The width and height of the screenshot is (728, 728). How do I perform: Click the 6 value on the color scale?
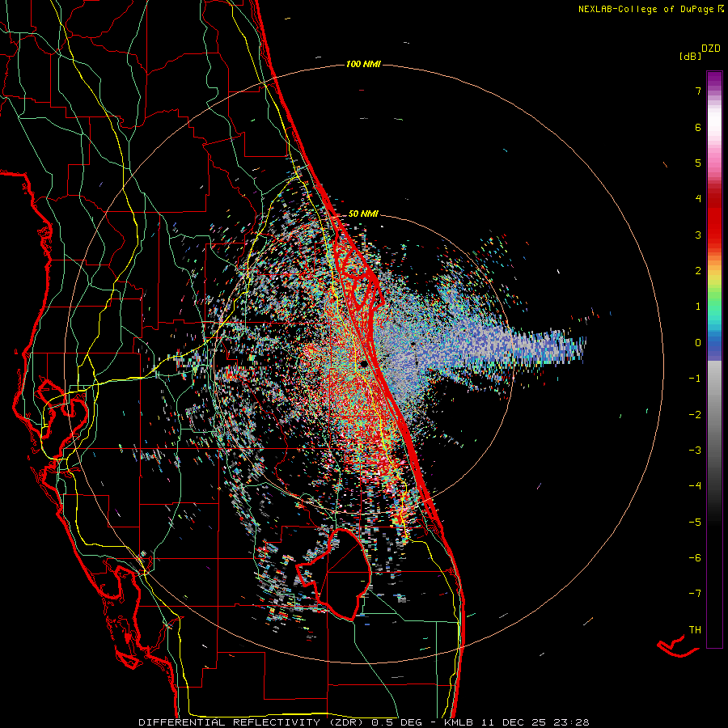click(x=698, y=127)
